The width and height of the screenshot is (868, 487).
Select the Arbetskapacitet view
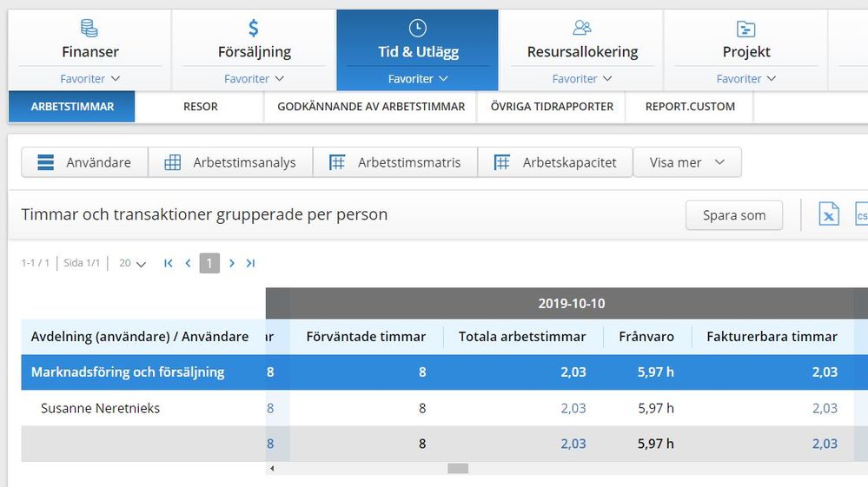(x=555, y=162)
